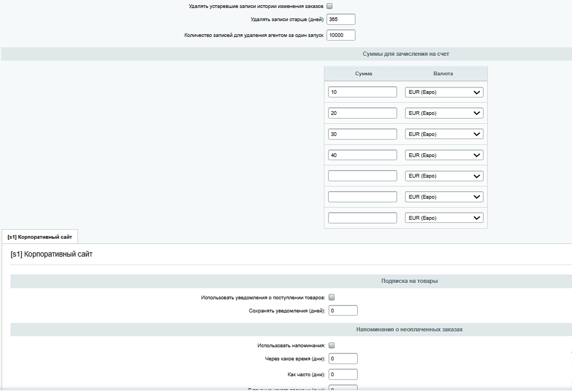Screen dimensions: 572x392
Task: Select the [s1] Корпоративный сайт tab
Action: [40, 237]
